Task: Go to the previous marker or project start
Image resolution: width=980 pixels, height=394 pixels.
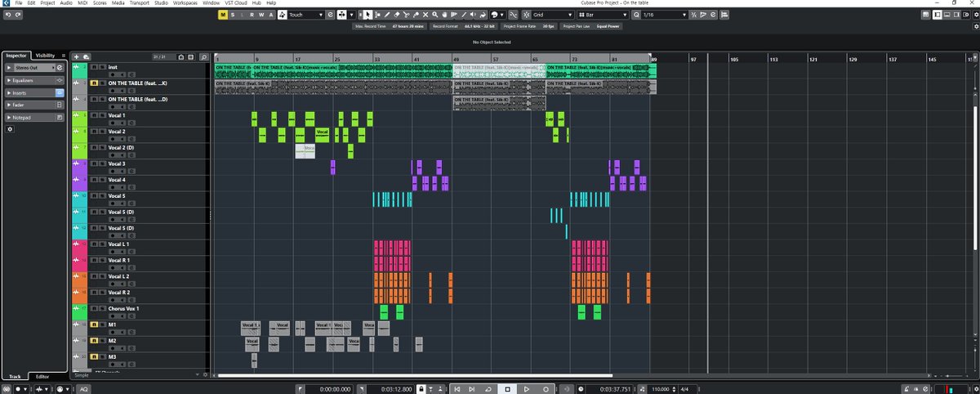Action: pyautogui.click(x=457, y=388)
